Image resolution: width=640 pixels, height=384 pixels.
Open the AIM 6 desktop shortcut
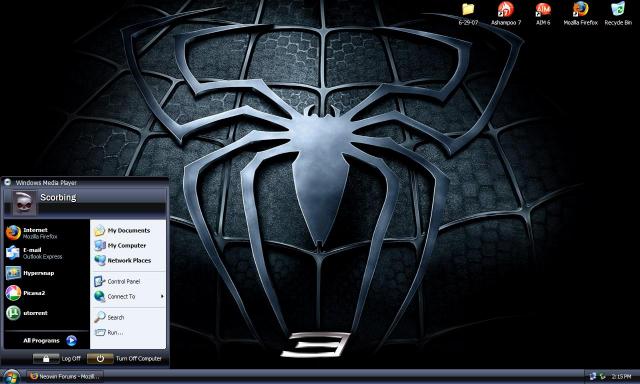(543, 13)
